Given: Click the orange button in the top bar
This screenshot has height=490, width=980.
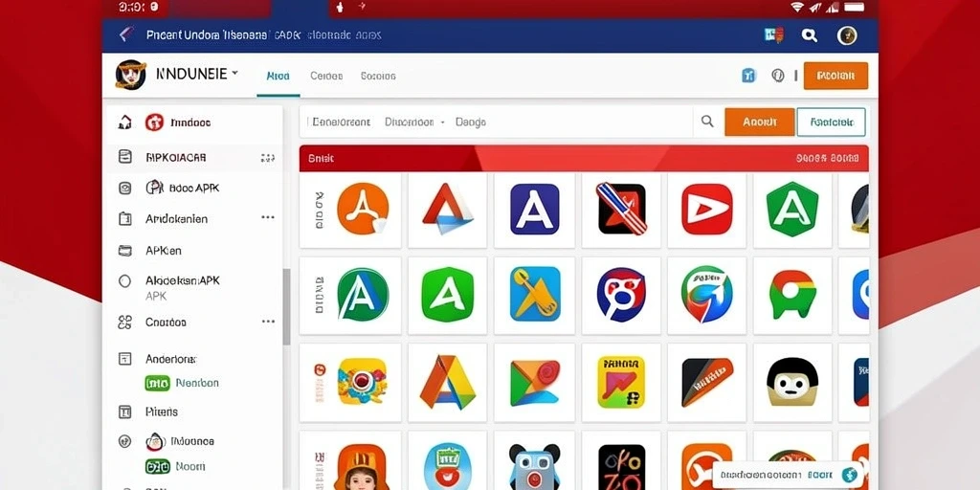Looking at the screenshot, I should 835,76.
